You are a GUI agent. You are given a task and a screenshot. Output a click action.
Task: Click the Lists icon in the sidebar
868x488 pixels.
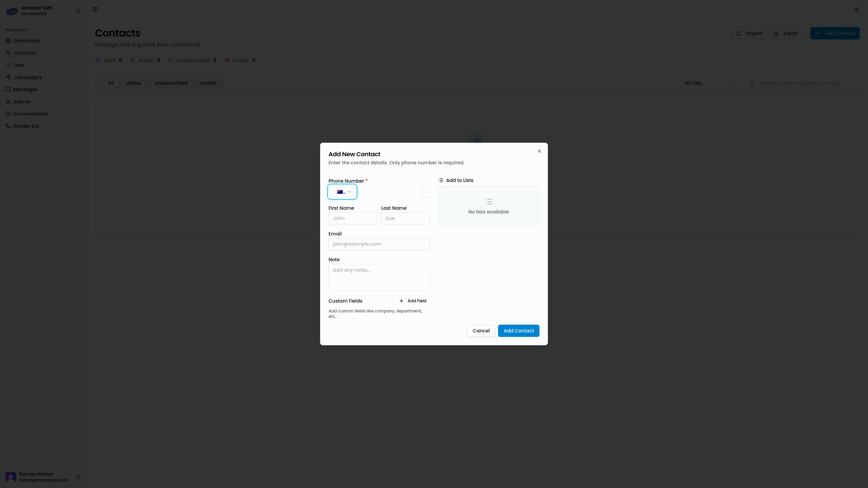click(x=8, y=65)
